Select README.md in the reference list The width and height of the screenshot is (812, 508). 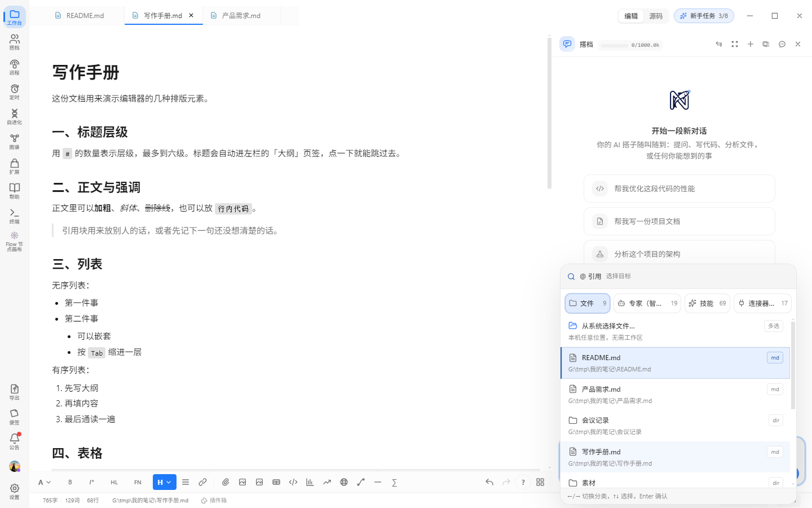pos(676,362)
